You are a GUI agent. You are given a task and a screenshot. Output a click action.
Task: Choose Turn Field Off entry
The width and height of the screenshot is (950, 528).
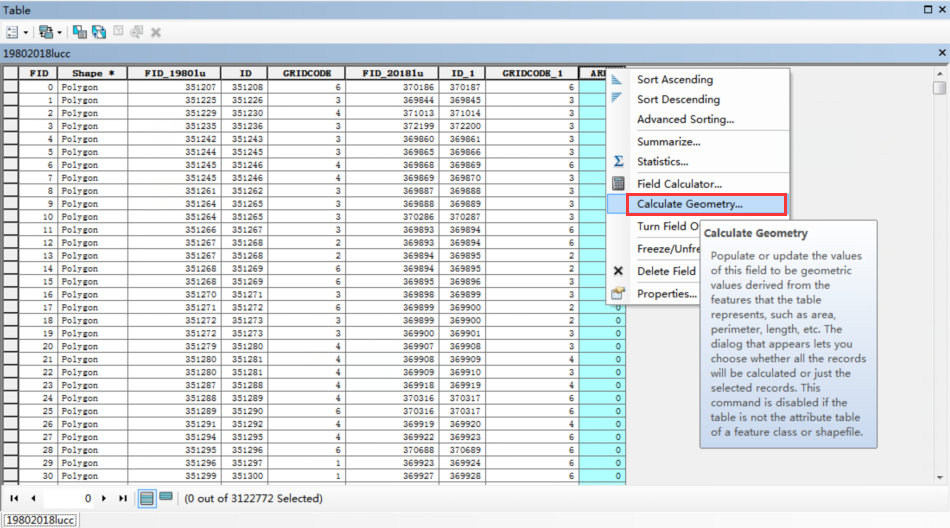tap(668, 226)
